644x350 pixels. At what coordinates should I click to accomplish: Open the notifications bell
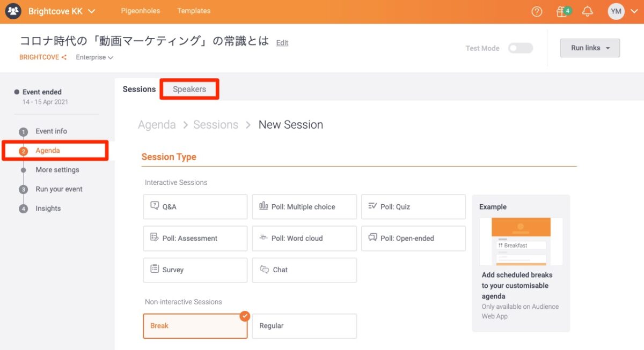tap(588, 11)
